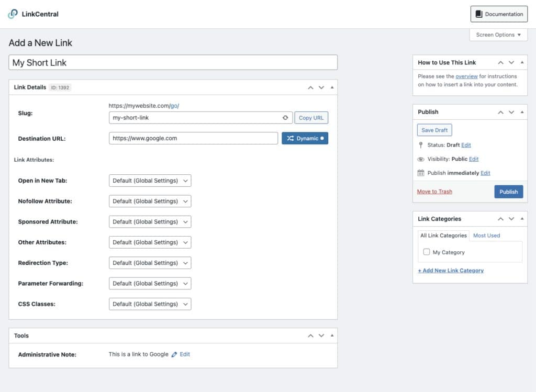Check the My Category checkbox
The height and width of the screenshot is (392, 536).
tap(427, 252)
